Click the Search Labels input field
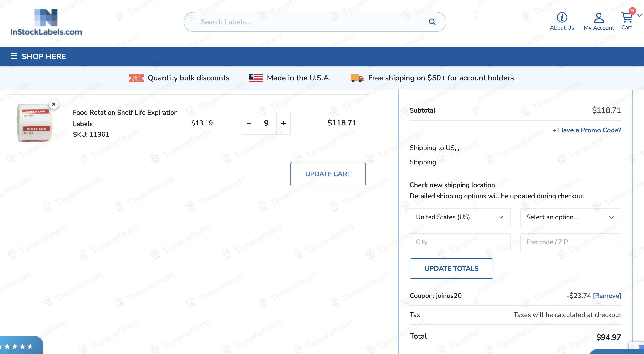Screen dimensions: 644x354 315,22
